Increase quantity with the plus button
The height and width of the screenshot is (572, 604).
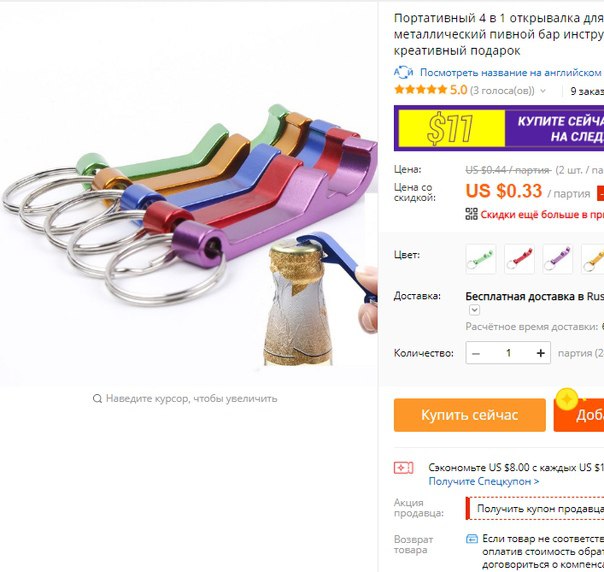(x=540, y=353)
